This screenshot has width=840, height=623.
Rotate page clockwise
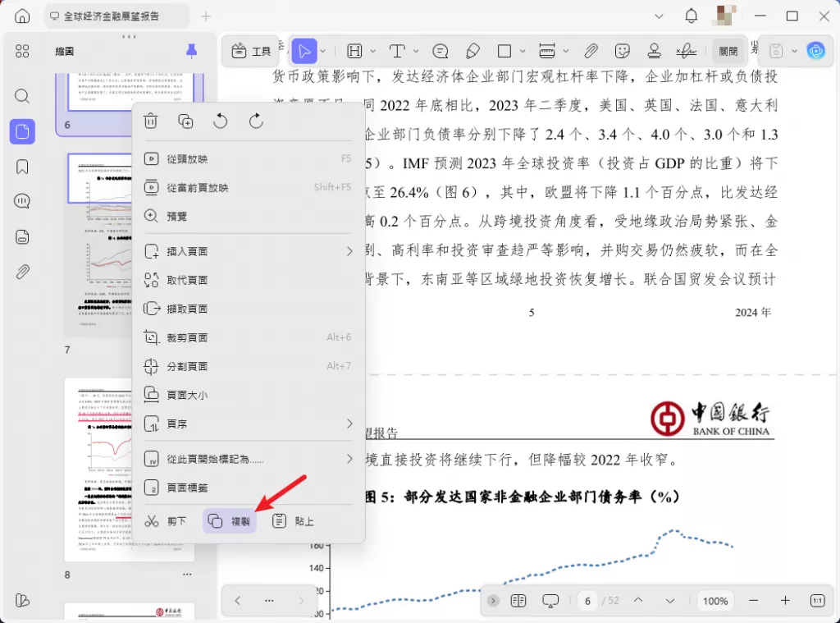(256, 121)
